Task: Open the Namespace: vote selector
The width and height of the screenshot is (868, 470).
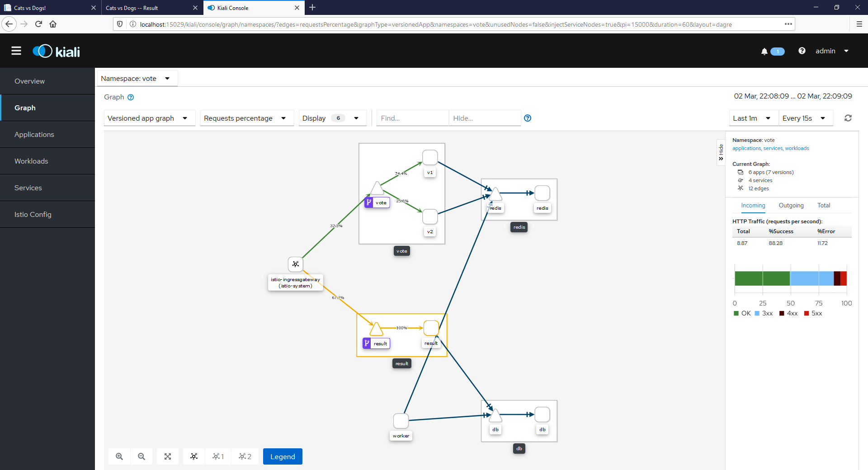Action: point(135,79)
